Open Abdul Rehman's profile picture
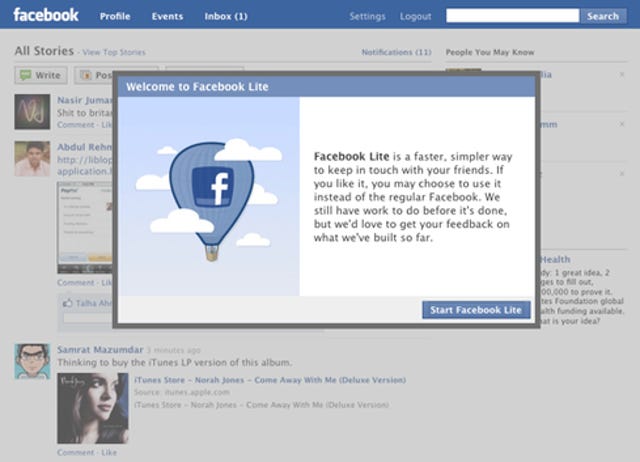The image size is (640, 462). 32,159
